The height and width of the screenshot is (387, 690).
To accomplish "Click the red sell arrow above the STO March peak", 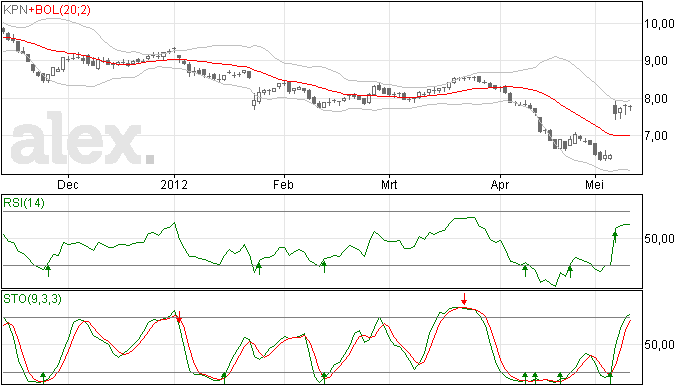I will [464, 299].
